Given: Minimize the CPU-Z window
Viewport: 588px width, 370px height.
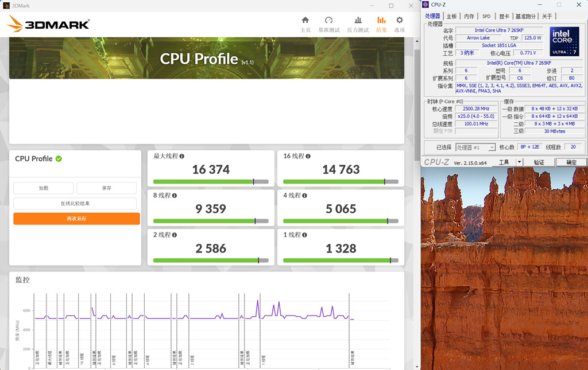Looking at the screenshot, I should click(x=540, y=5).
